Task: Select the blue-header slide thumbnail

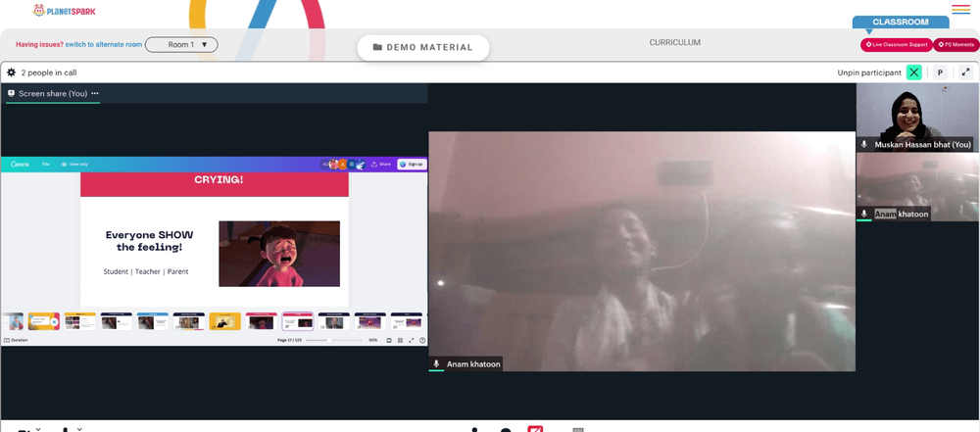Action: [x=153, y=321]
